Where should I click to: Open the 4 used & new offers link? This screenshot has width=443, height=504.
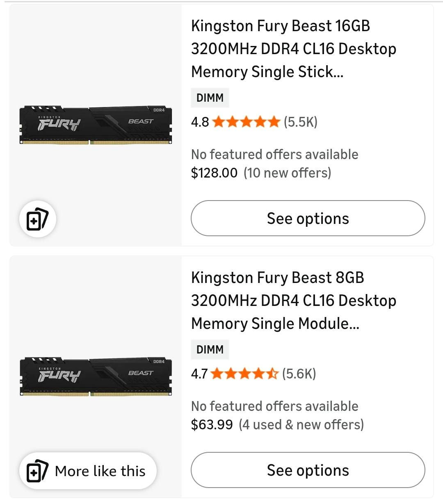[301, 424]
